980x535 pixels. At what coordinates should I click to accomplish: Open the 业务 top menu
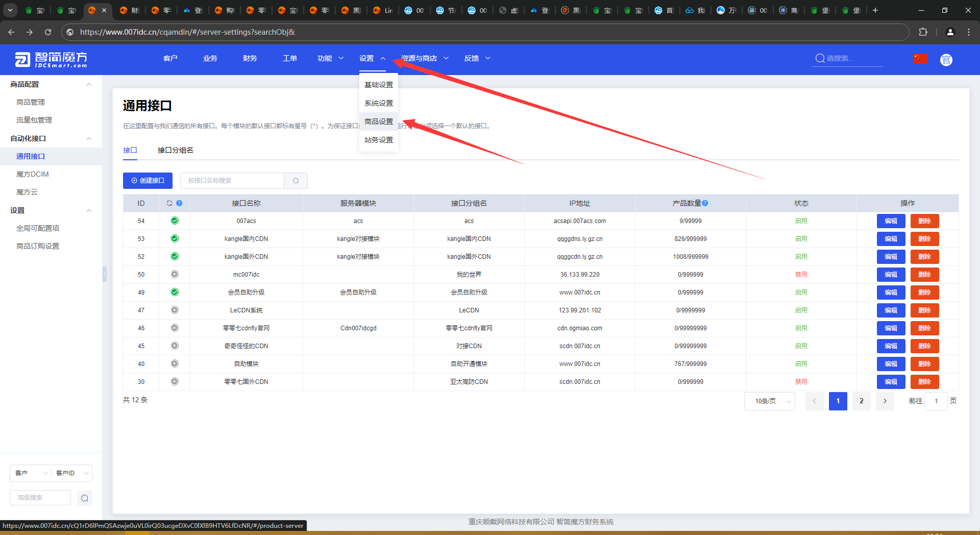[210, 58]
